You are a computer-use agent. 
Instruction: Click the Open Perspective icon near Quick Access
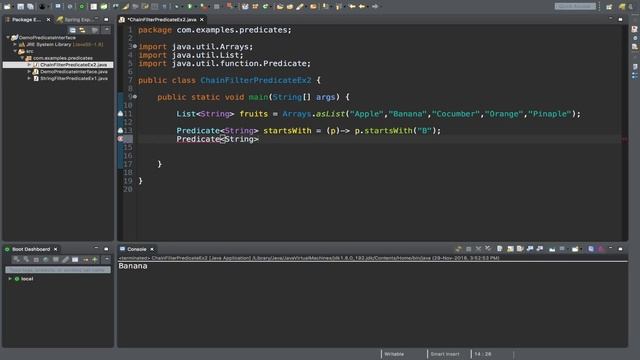click(609, 6)
